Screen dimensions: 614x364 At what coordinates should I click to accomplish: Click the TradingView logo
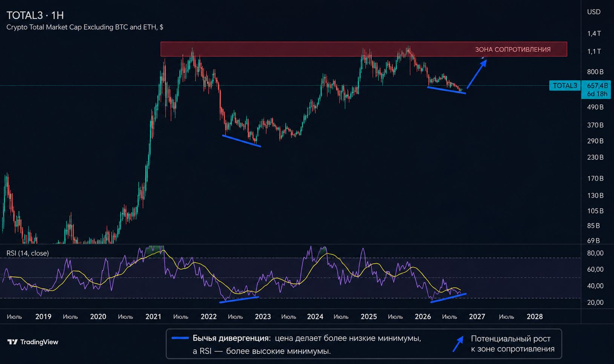pos(33,342)
